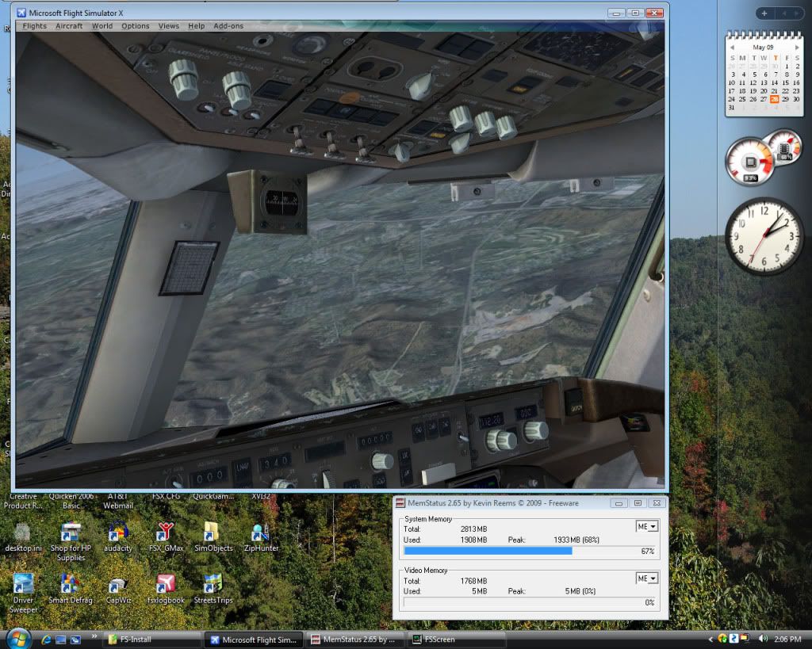Switch to FSScreen taskbar button

pos(457,639)
